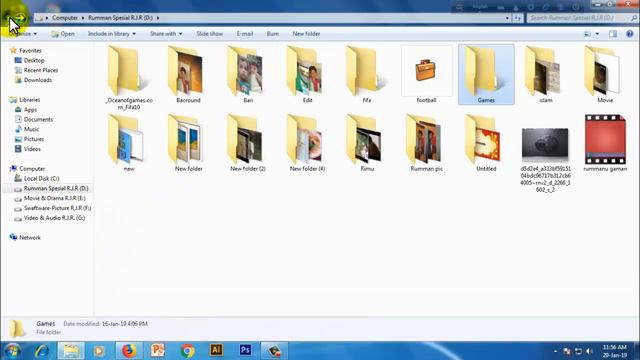Select the Movie folder
The image size is (640, 360).
pos(605,74)
